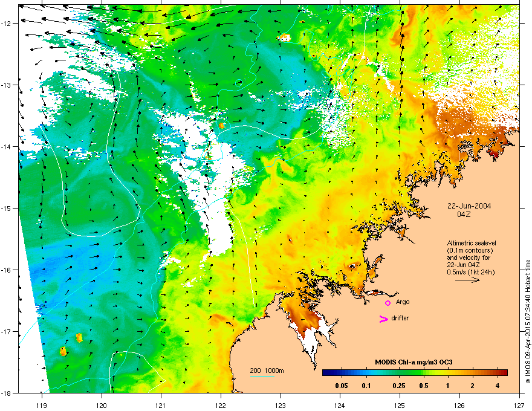
Task: Click the IMOS timestamp vertical credit text
Action: pyautogui.click(x=528, y=322)
